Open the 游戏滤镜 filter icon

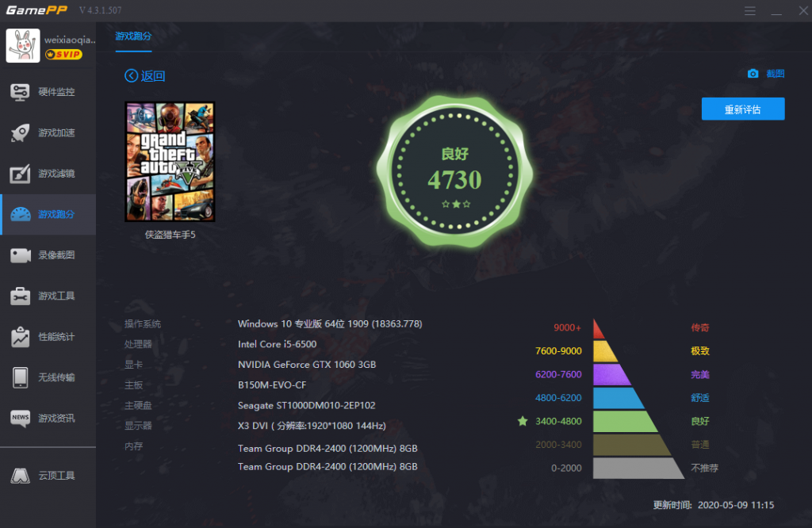tap(20, 174)
